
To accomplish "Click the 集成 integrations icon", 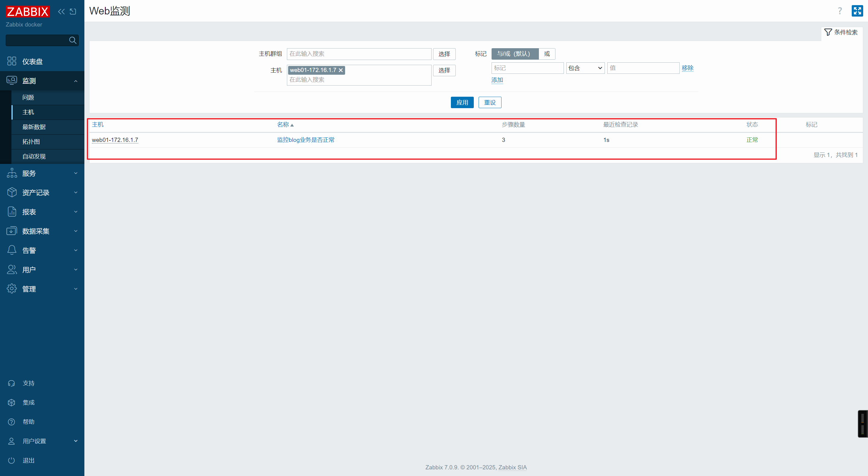I will [x=11, y=402].
